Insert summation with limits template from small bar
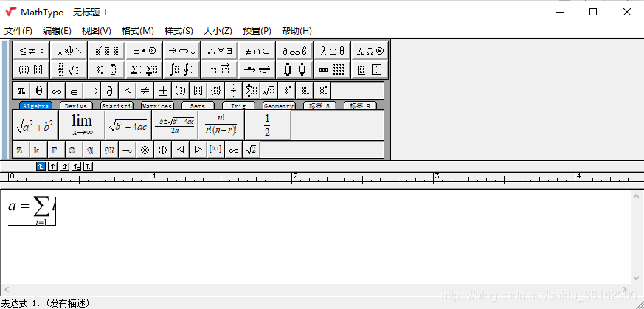644x309 pixels. coord(251,90)
